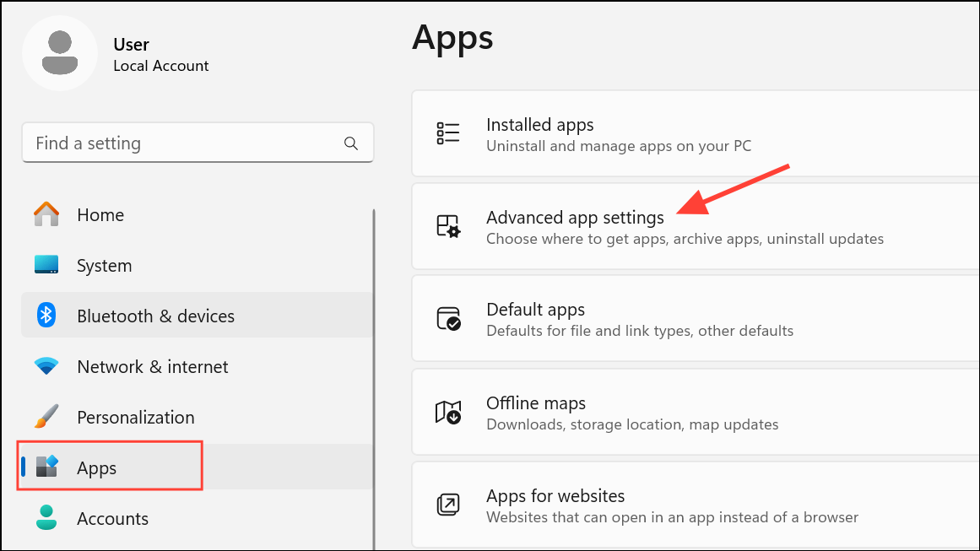The width and height of the screenshot is (980, 551).
Task: Click the Network Wi-Fi icon
Action: click(x=46, y=366)
